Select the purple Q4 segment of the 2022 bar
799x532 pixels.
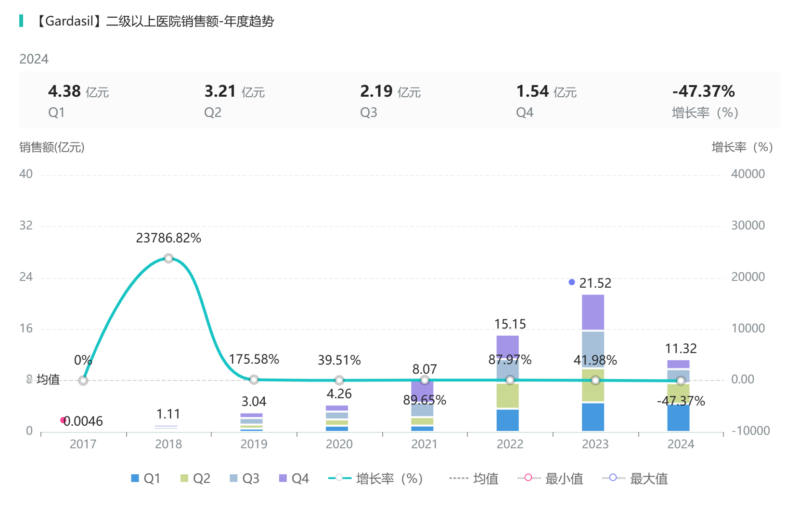click(x=508, y=347)
